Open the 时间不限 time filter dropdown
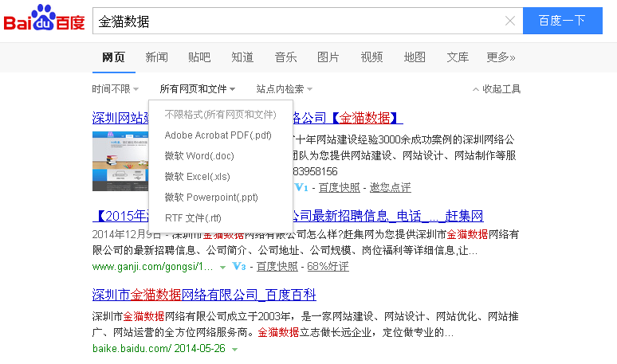The height and width of the screenshot is (364, 617). [x=115, y=89]
